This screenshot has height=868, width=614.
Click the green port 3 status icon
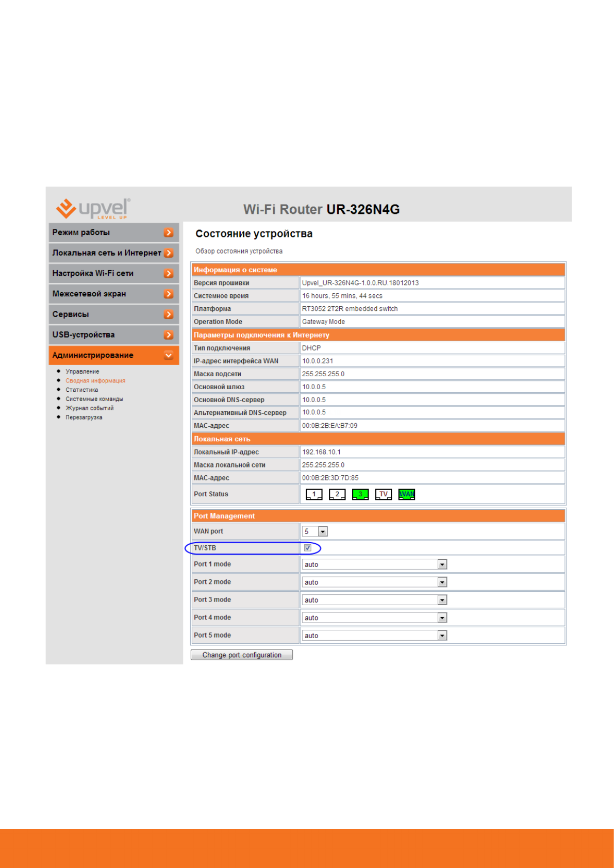(x=360, y=494)
